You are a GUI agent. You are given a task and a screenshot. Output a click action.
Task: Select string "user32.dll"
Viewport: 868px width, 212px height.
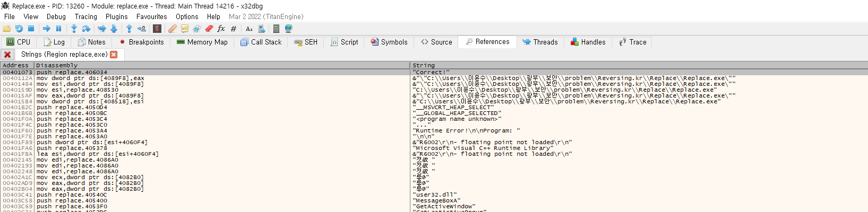(x=435, y=195)
